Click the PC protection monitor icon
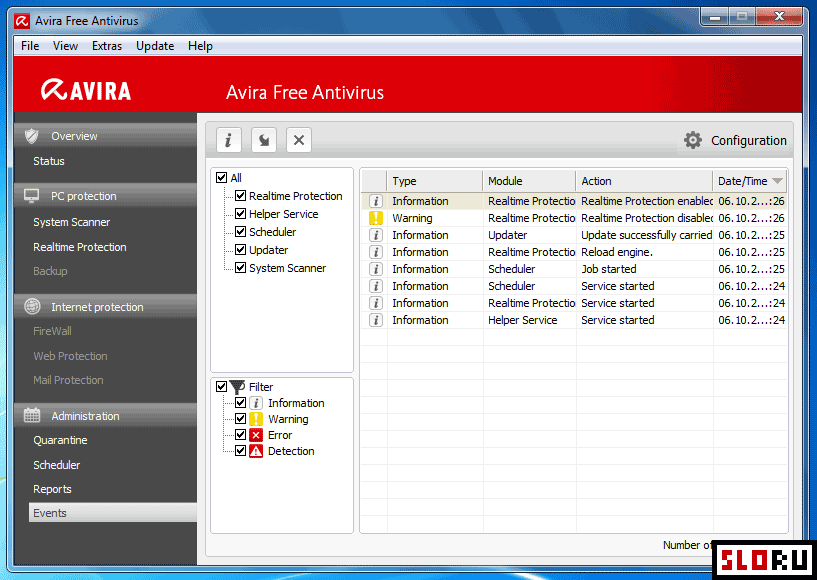 coord(32,196)
